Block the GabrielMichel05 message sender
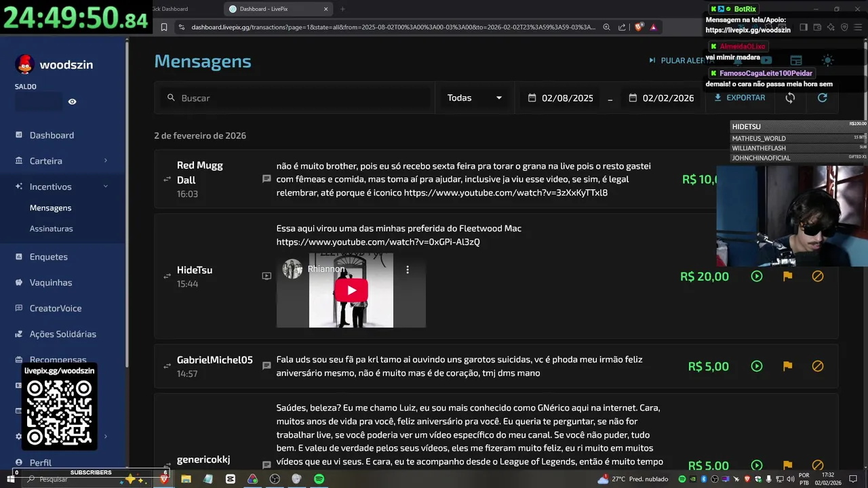This screenshot has height=488, width=868. point(818,366)
